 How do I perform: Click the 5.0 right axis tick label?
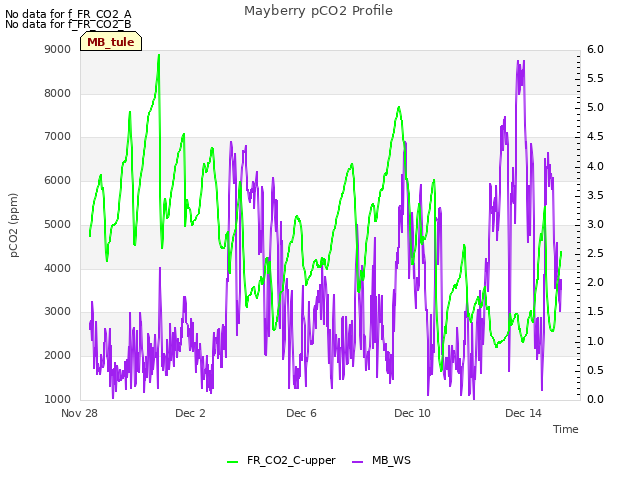click(x=595, y=107)
